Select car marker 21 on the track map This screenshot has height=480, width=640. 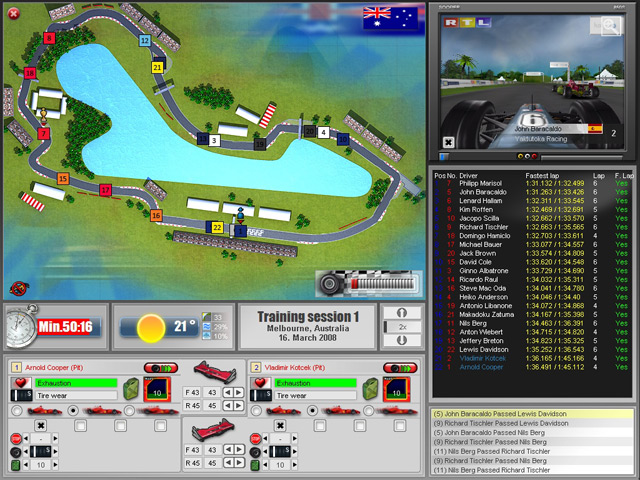click(x=157, y=66)
